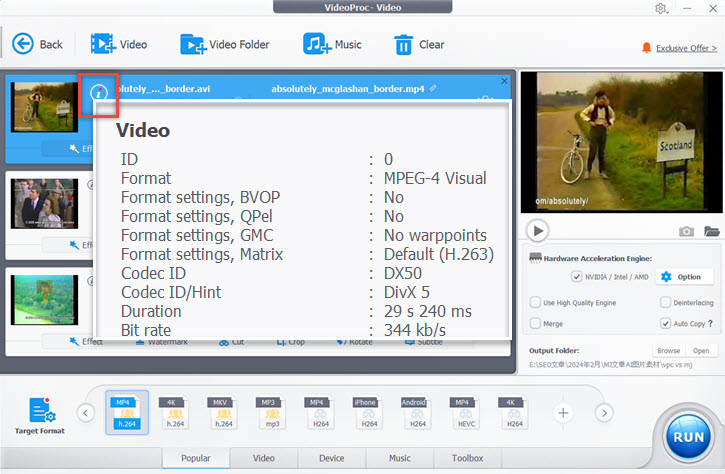Select MP4 HEVC preset

point(466,412)
